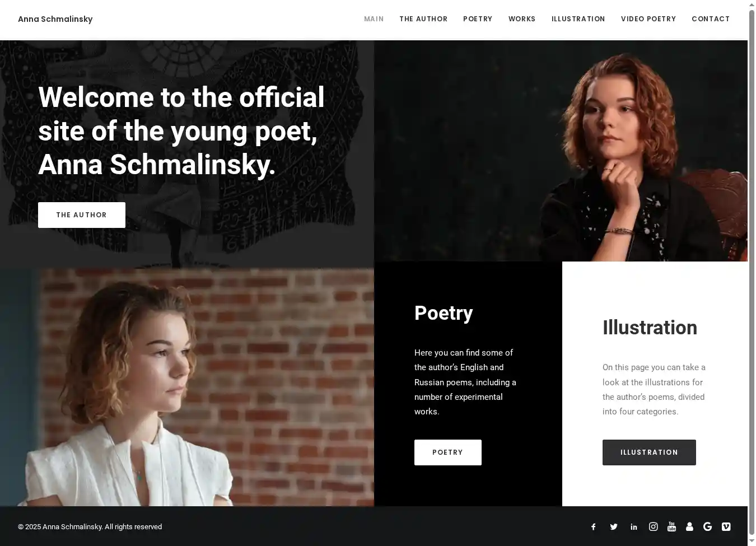Select MAIN in the top navigation
The image size is (756, 546).
tap(374, 19)
